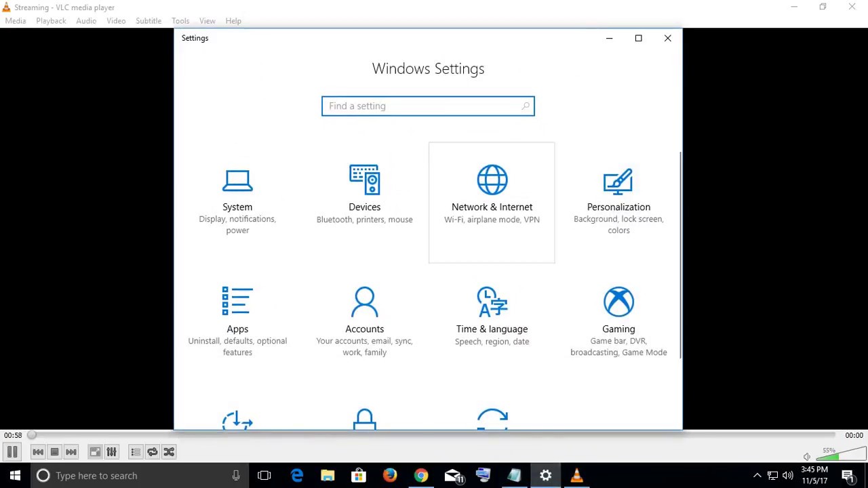868x488 pixels.
Task: Open the Tools menu in VLC
Action: [x=180, y=21]
